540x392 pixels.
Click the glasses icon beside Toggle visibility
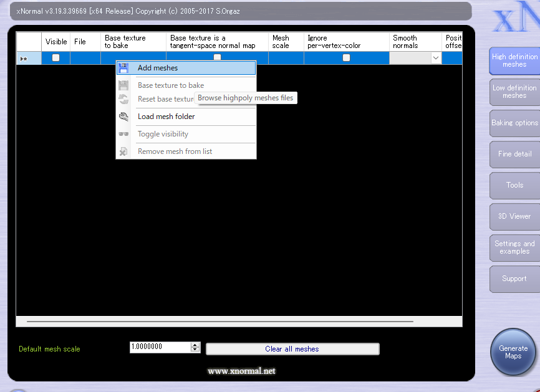click(x=123, y=134)
